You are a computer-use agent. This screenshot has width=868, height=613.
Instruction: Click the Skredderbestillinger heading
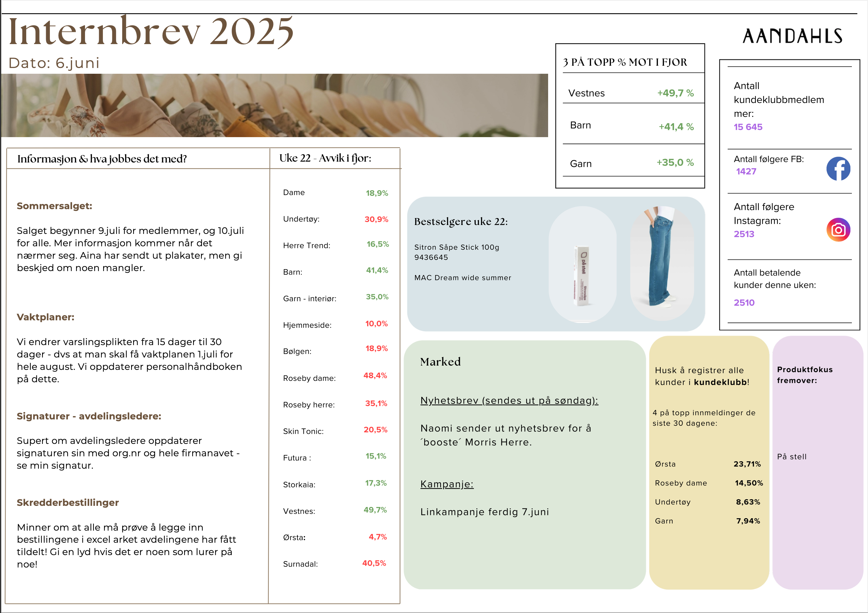68,503
